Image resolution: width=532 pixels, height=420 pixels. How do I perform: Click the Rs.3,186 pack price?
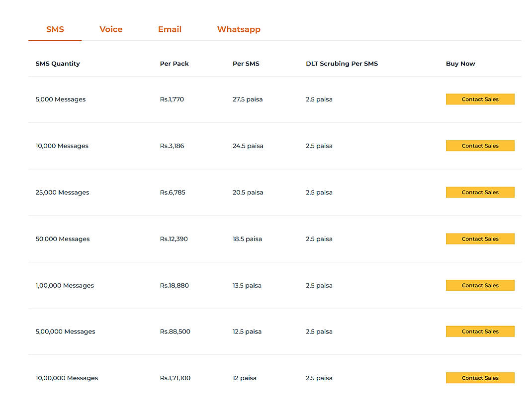[172, 146]
